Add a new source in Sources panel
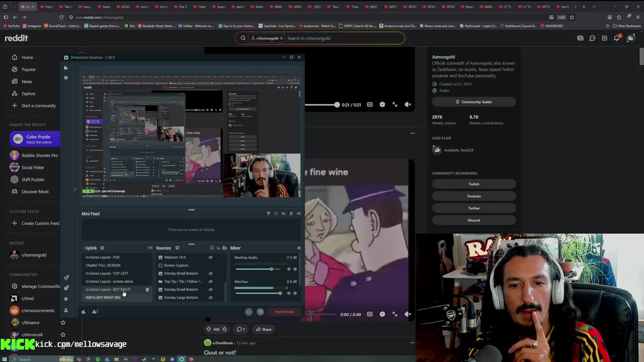Image resolution: width=644 pixels, height=362 pixels. click(177, 248)
